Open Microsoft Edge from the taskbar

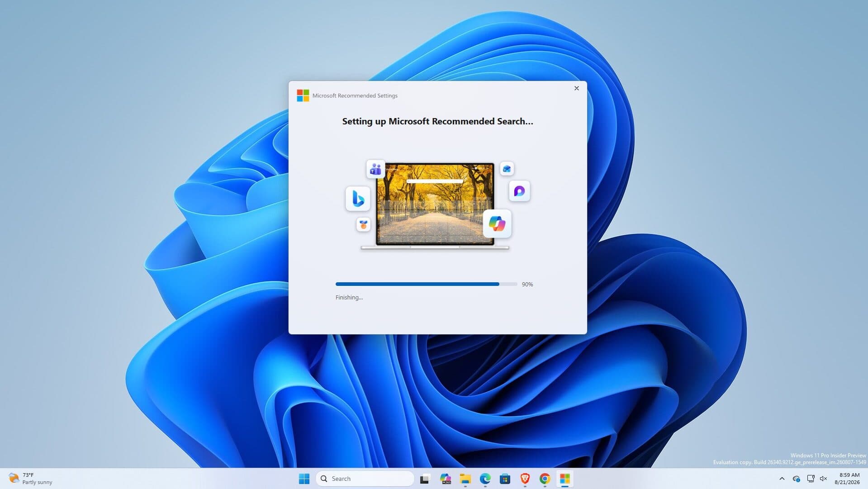pyautogui.click(x=485, y=479)
